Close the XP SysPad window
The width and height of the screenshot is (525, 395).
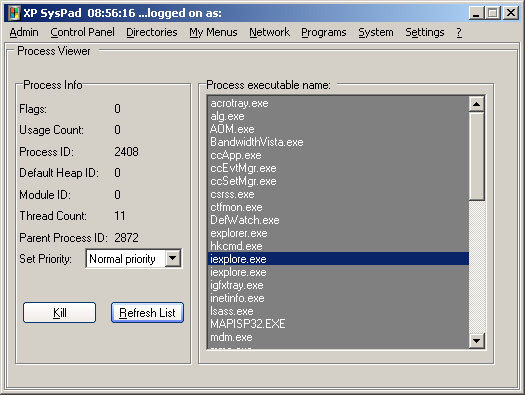click(511, 13)
